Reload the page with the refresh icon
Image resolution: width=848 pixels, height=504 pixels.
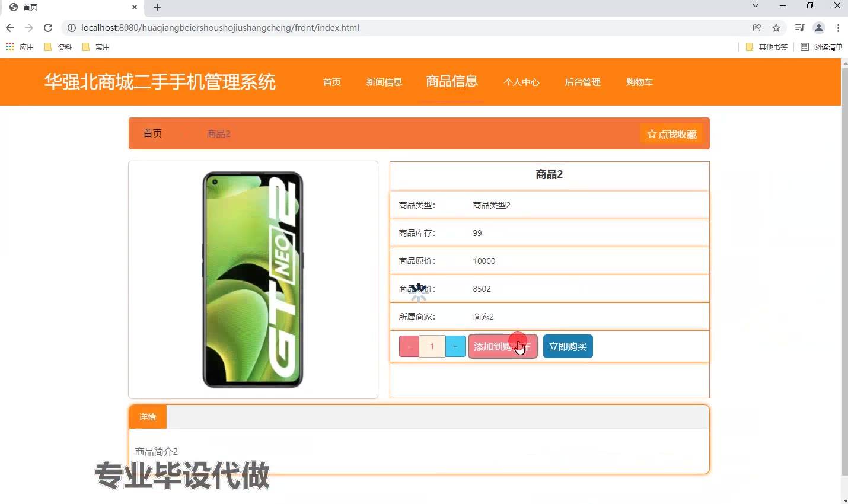(x=48, y=28)
